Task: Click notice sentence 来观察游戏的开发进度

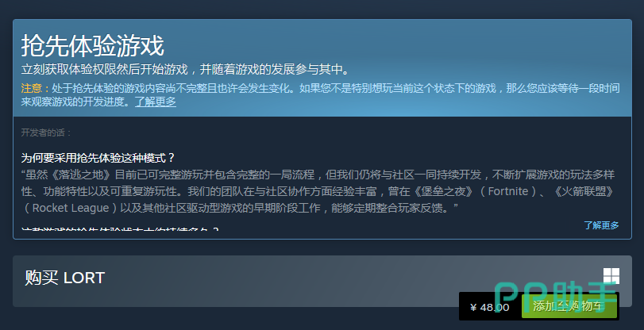Action: 73,102
